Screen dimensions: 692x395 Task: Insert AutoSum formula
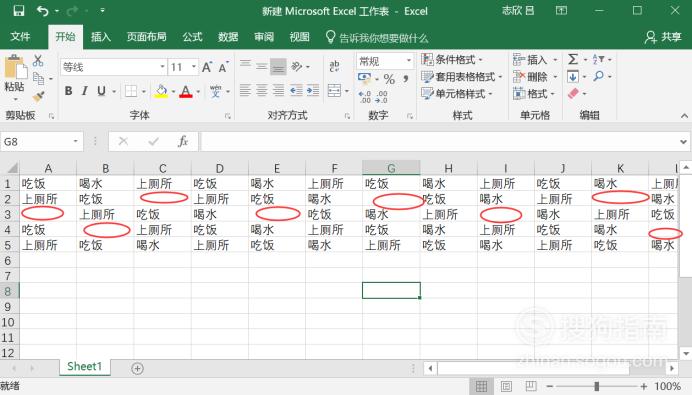572,59
